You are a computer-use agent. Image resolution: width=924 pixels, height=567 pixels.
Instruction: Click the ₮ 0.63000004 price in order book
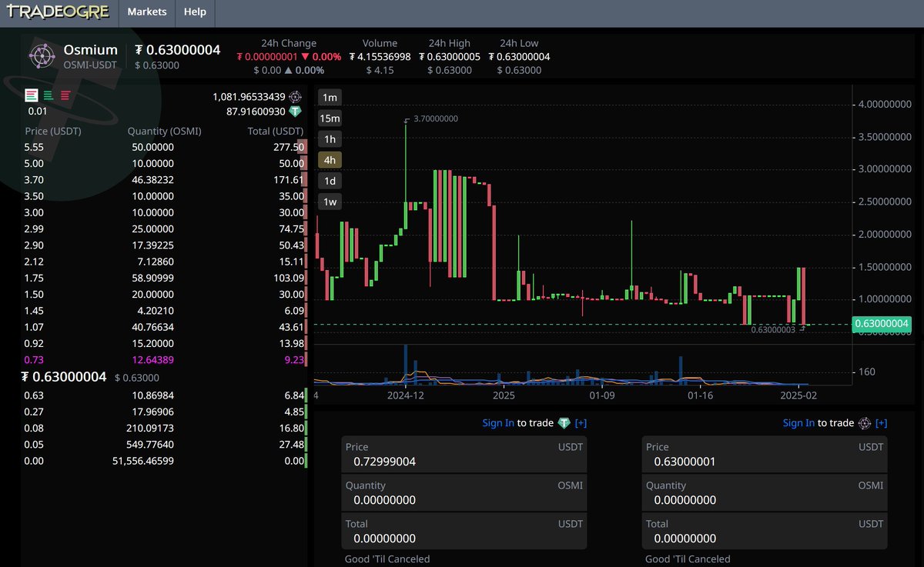[64, 377]
